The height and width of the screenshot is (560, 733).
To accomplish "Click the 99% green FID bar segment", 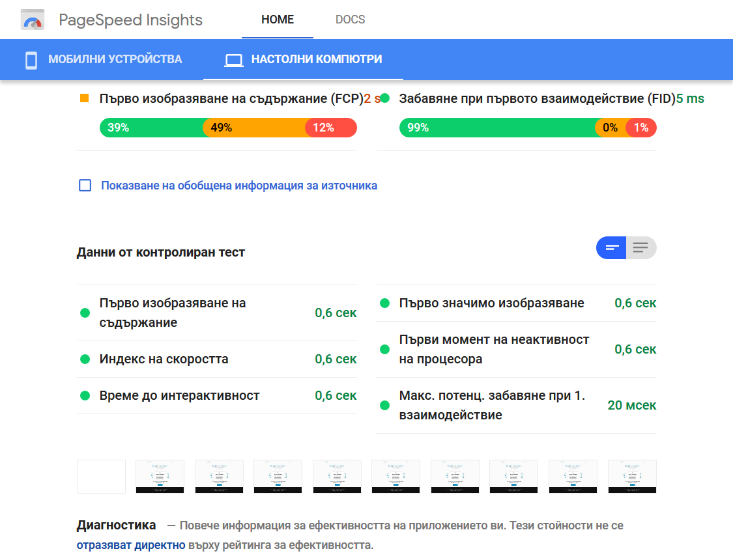I will (496, 128).
